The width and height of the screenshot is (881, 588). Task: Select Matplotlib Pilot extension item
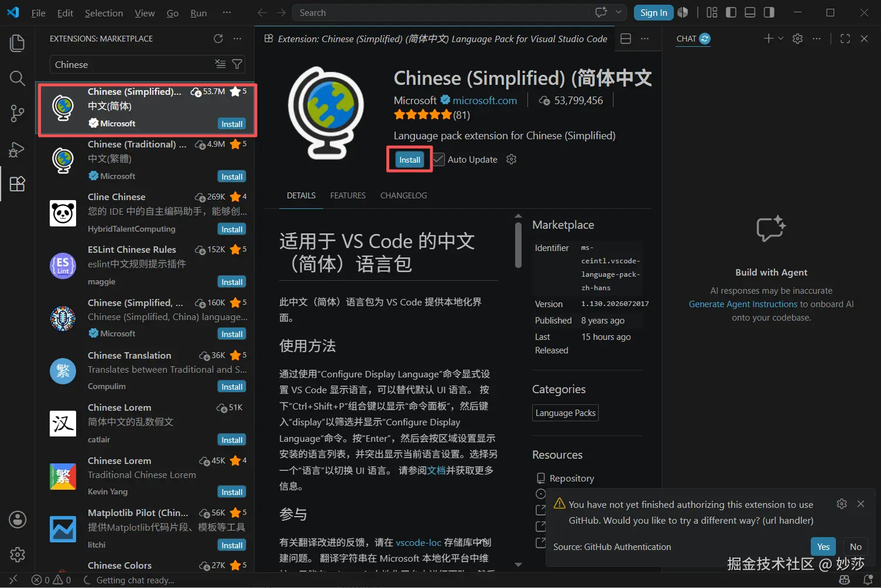pyautogui.click(x=145, y=529)
